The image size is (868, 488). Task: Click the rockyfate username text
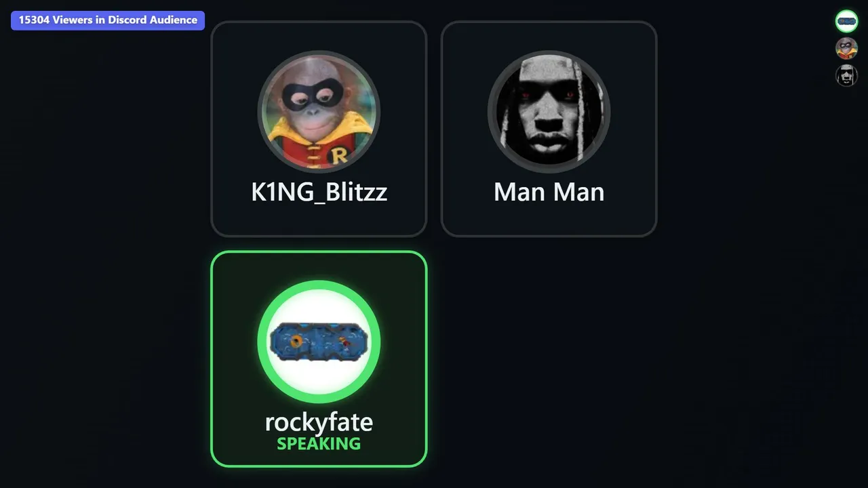[x=319, y=422]
